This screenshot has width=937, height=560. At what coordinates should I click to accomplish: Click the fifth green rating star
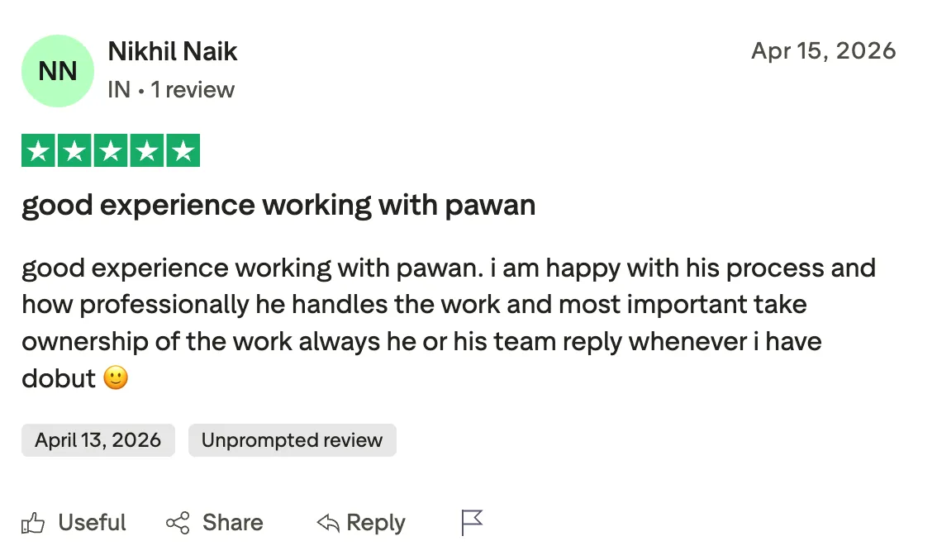point(183,150)
